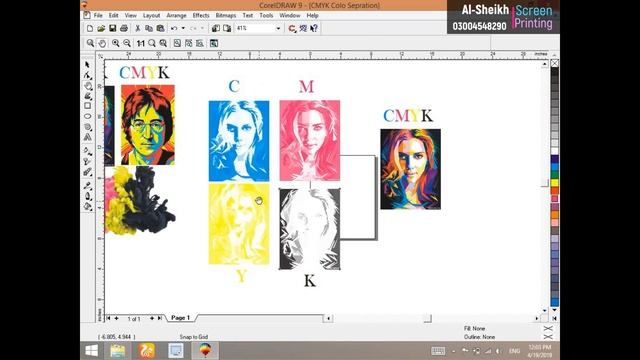640x360 pixels.
Task: Select the Interactive Blend tool
Action: pos(88,172)
